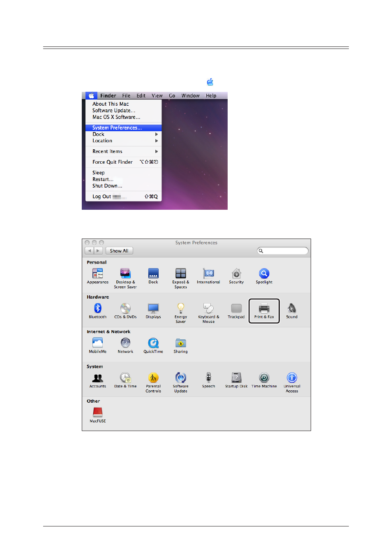Open the Sharing preference pane
The image size is (392, 554).
[x=181, y=345]
